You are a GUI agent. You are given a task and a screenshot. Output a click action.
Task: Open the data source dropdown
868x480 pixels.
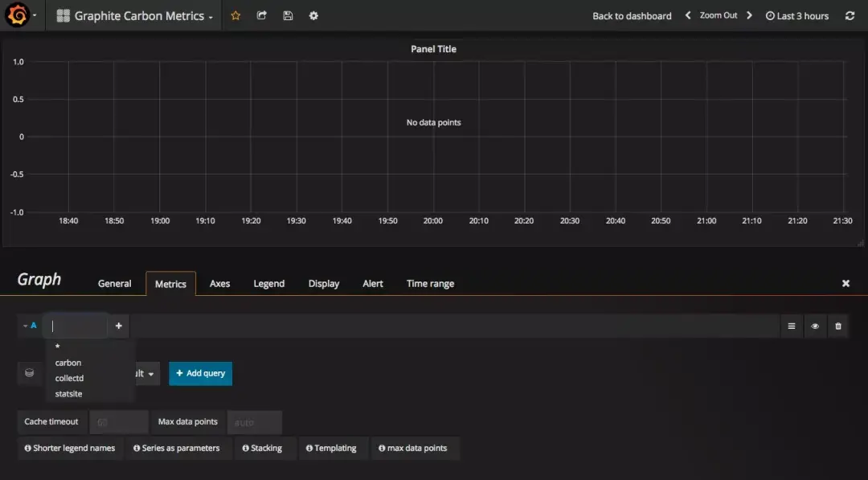click(x=145, y=374)
